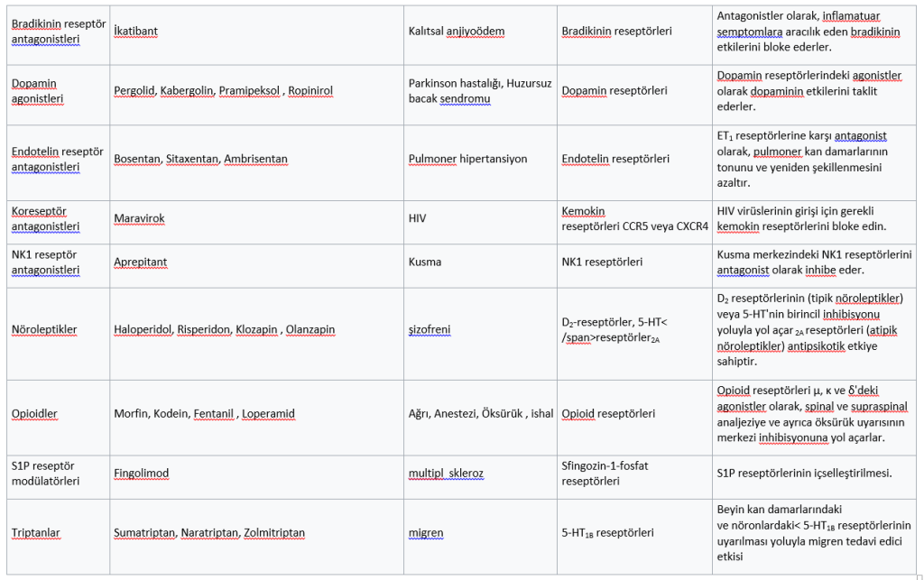This screenshot has height=580, width=924.
Task: Click the Sfingozin-1-fosfat reseptörleri cell
Action: pyautogui.click(x=605, y=473)
